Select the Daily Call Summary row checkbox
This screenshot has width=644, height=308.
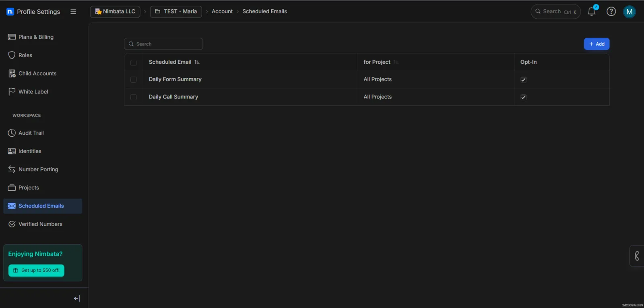tap(134, 97)
